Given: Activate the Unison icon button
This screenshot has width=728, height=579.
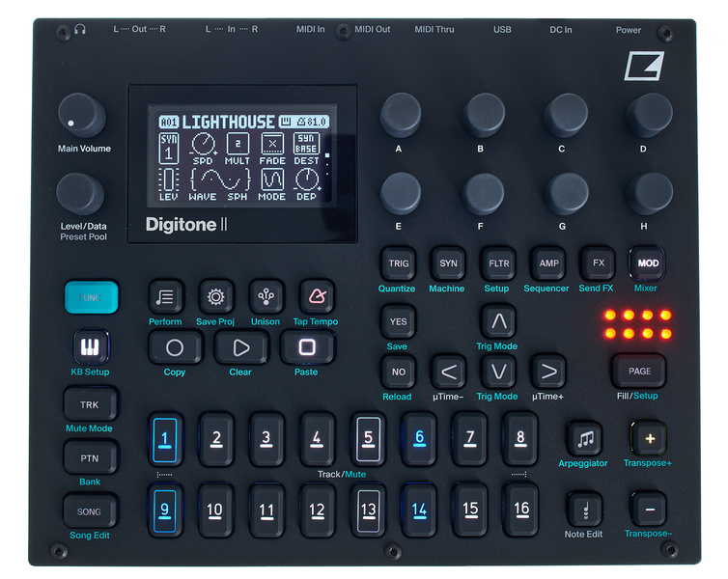Looking at the screenshot, I should (266, 296).
